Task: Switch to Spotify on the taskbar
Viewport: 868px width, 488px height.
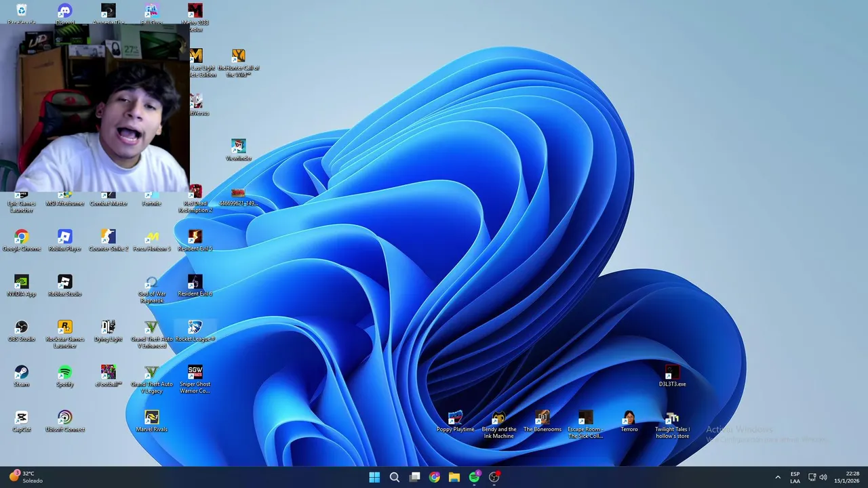Action: tap(475, 477)
